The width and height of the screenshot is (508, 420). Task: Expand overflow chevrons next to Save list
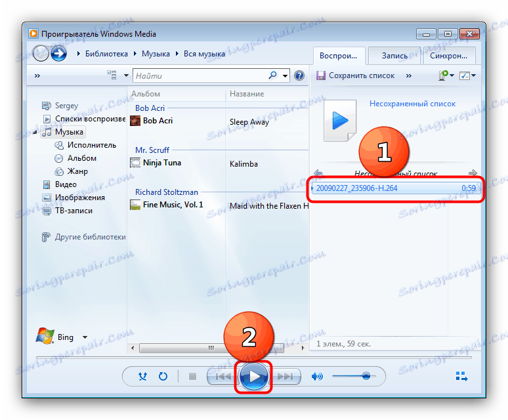(x=409, y=75)
